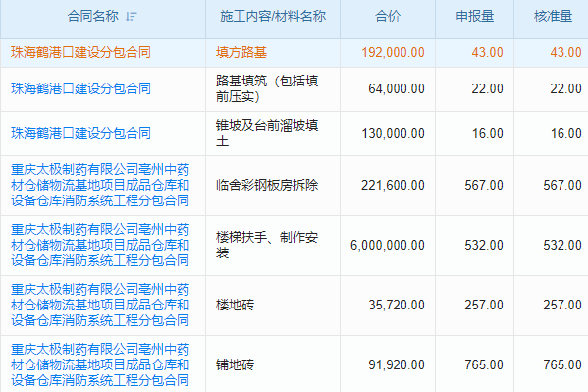The height and width of the screenshot is (392, 588).
Task: Open the 重庆太极制药 contract link in 楼梯扶手 row
Action: tap(100, 245)
